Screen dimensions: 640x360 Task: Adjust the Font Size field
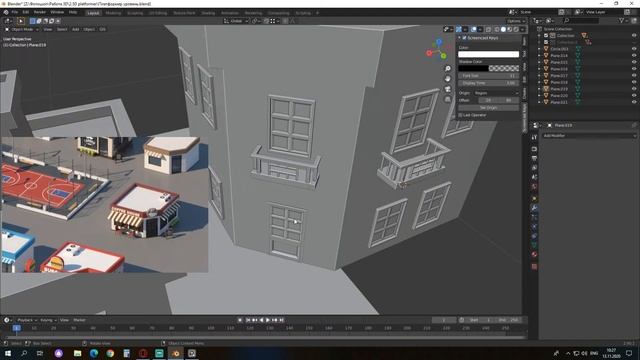coord(488,76)
